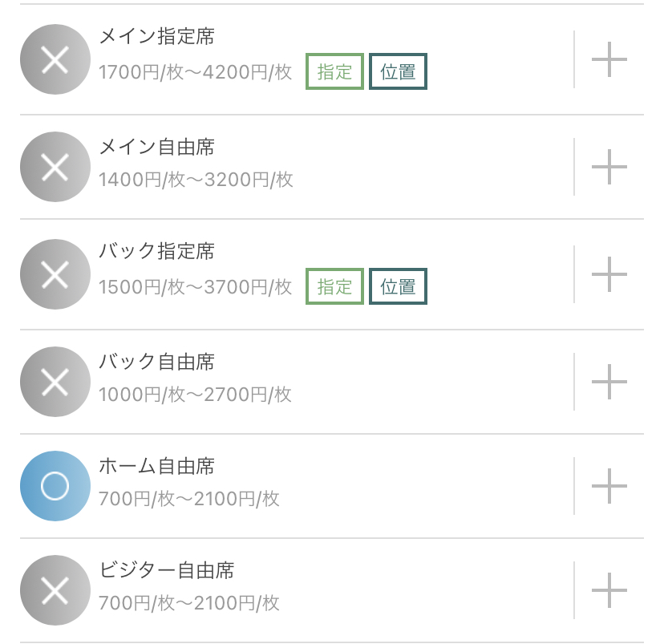Viewport: 664px width, 644px height.
Task: Click the sold-out X icon for メイン自由席
Action: 55,167
